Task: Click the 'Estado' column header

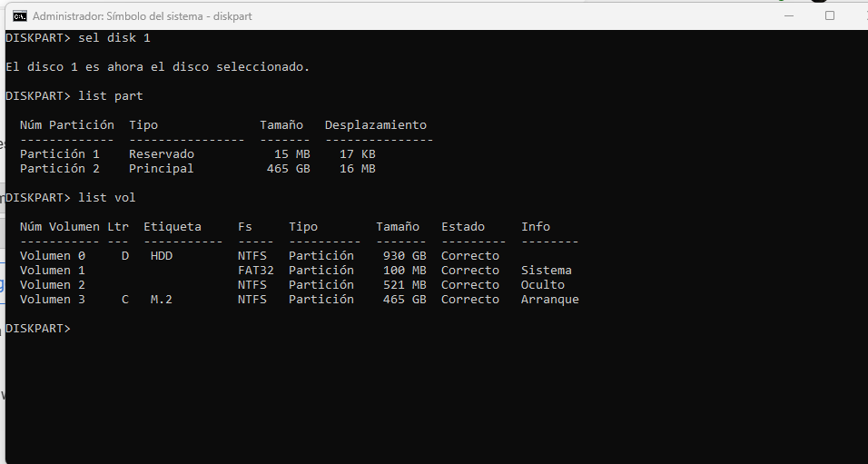Action: tap(463, 226)
